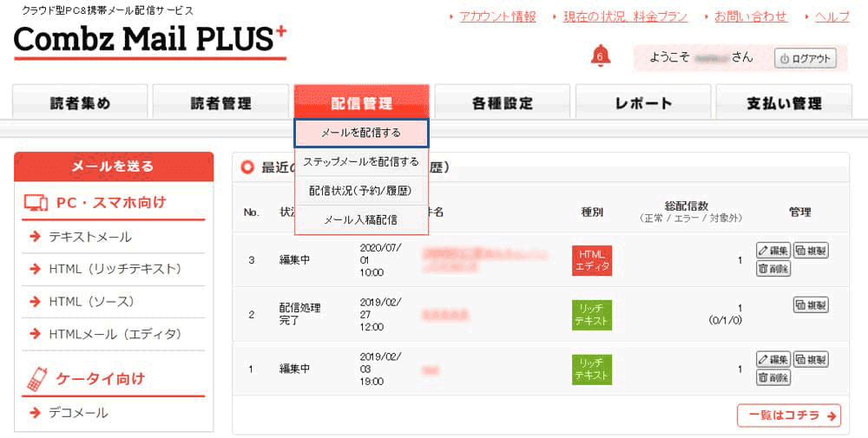Click the HTMLエディタ red type badge in row 3

pos(592,260)
